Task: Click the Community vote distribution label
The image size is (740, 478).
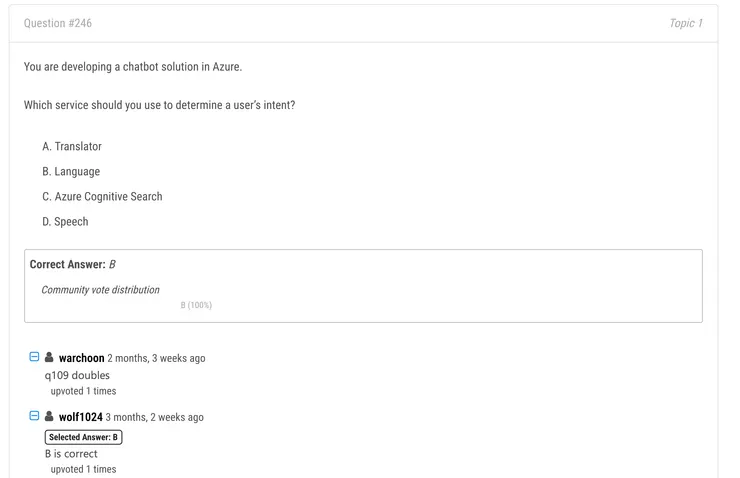Action: 100,290
